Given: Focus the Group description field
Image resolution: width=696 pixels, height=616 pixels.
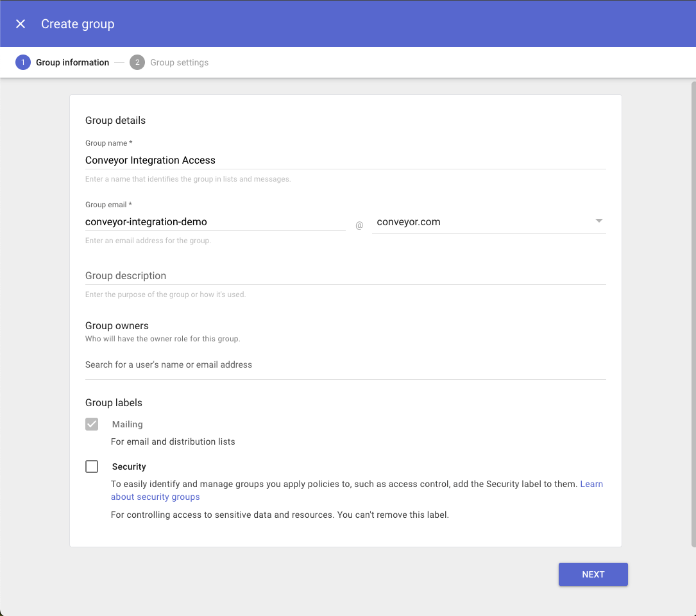Looking at the screenshot, I should click(345, 276).
